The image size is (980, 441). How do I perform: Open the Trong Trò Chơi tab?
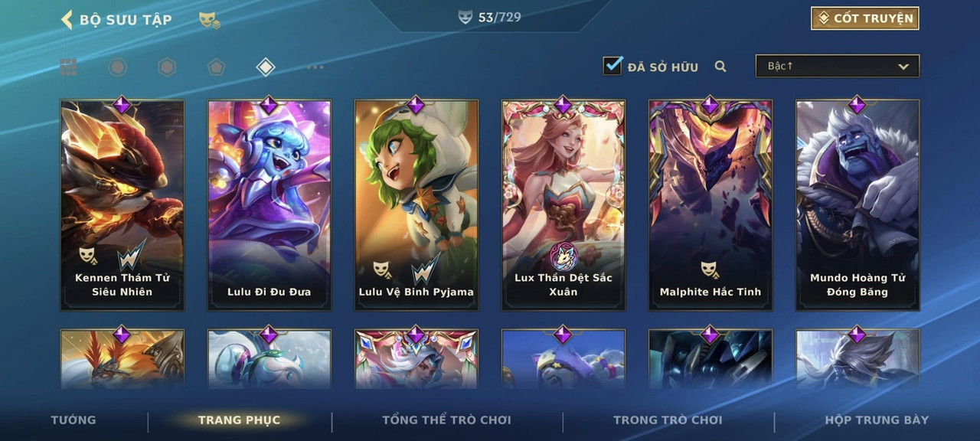pos(668,420)
